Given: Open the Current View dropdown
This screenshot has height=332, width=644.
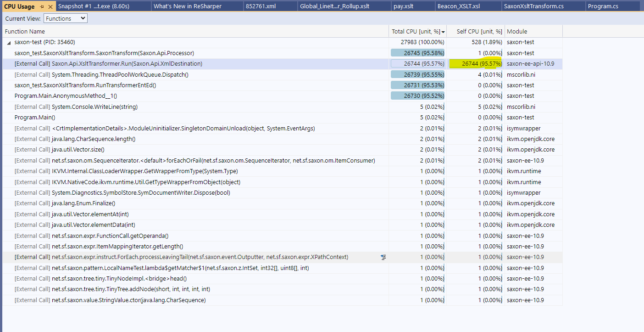Looking at the screenshot, I should pos(66,18).
